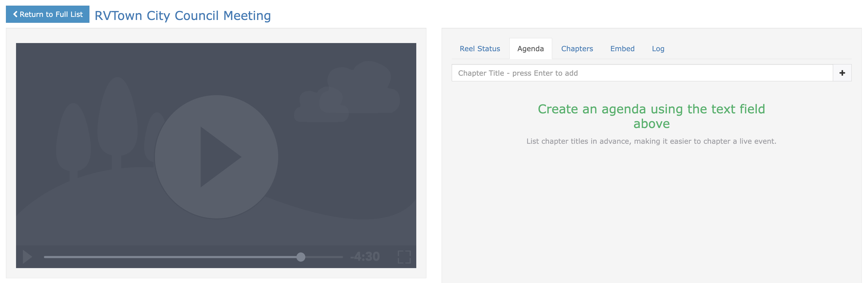Switch to the Reel Status tab
Image resolution: width=868 pixels, height=283 pixels.
(480, 48)
